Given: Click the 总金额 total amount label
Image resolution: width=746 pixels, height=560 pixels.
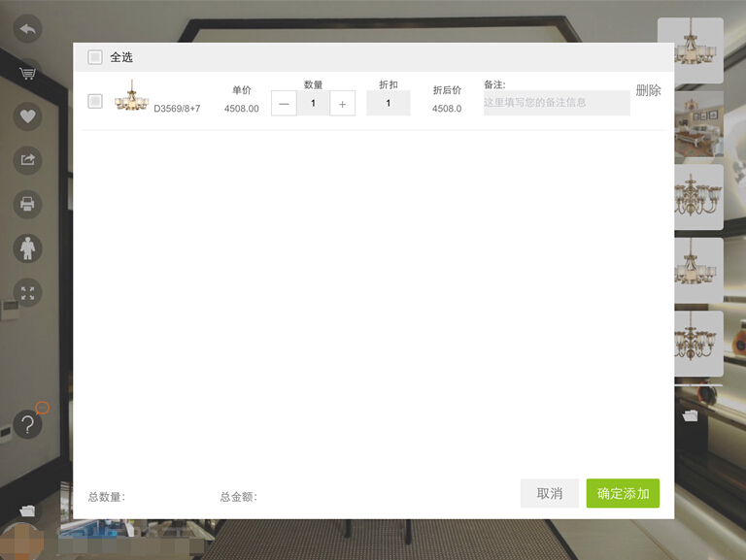Looking at the screenshot, I should click(238, 497).
